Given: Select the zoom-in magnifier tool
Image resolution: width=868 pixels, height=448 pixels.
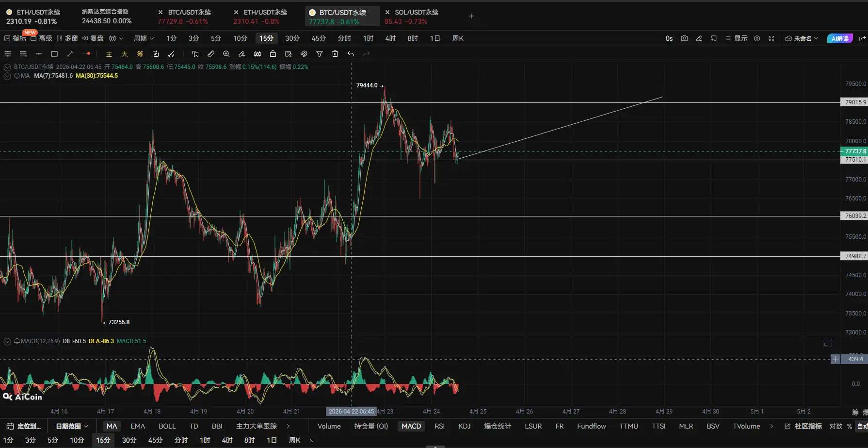Looking at the screenshot, I should coord(226,54).
